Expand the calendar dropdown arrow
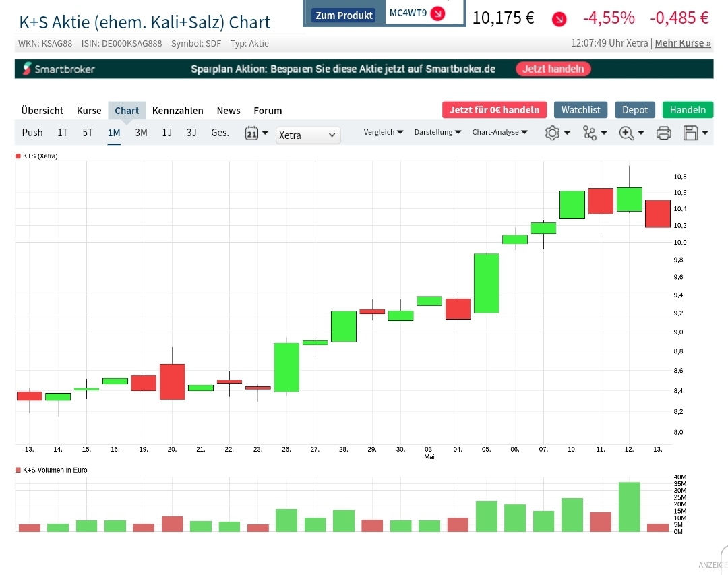Screen dimensions: 728x575 (265, 133)
